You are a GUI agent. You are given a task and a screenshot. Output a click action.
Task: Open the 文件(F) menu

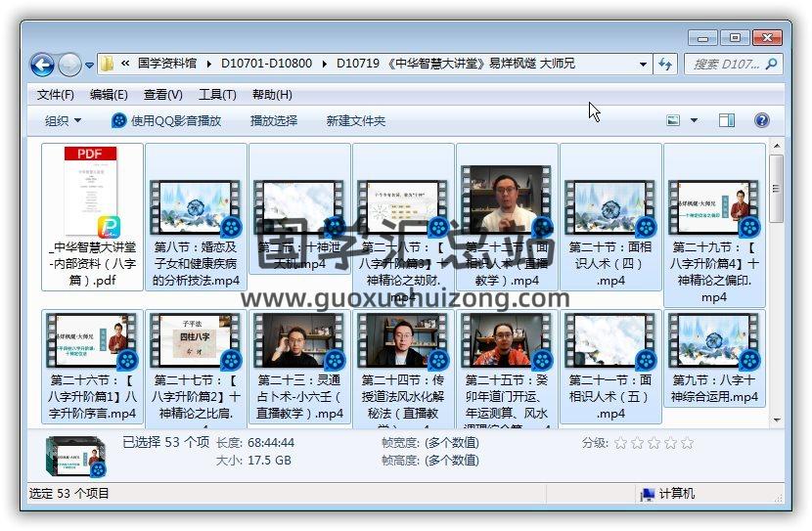tap(55, 95)
